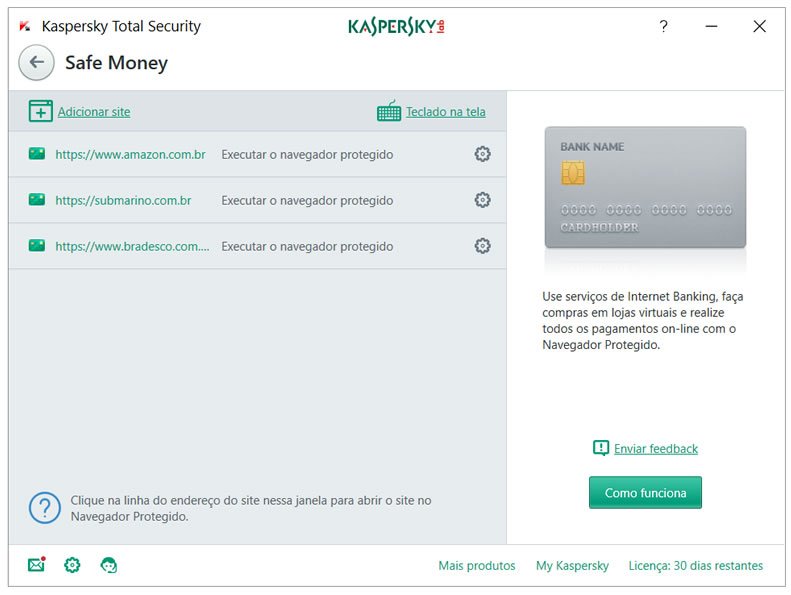The width and height of the screenshot is (791, 595).
Task: Open the Teclado na tela link
Action: coord(446,112)
